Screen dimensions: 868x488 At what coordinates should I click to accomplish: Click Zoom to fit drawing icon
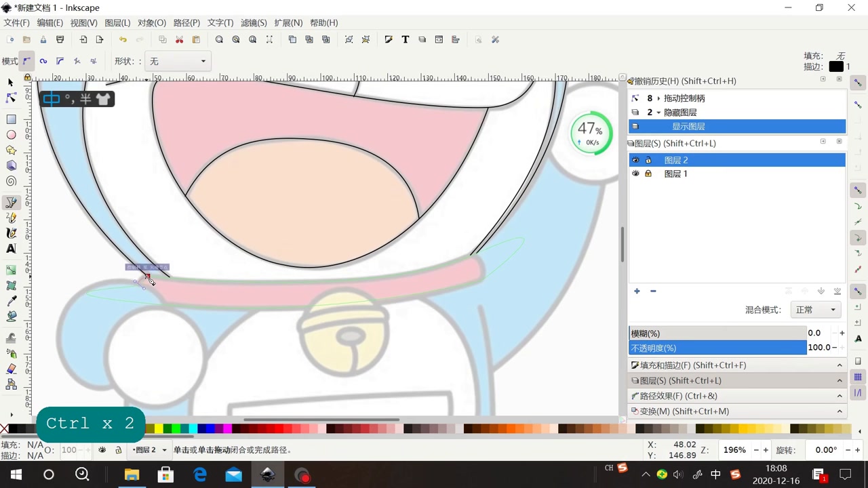coord(236,39)
